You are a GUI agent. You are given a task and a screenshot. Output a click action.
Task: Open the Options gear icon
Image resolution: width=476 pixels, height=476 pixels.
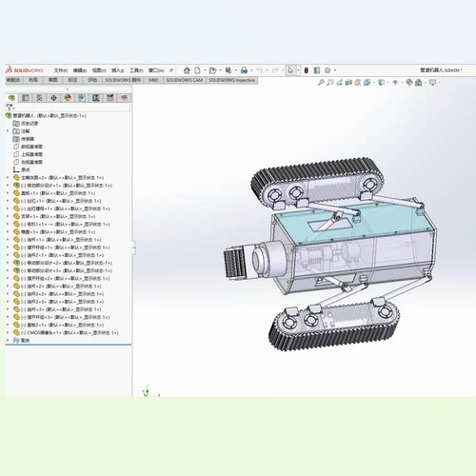point(327,70)
